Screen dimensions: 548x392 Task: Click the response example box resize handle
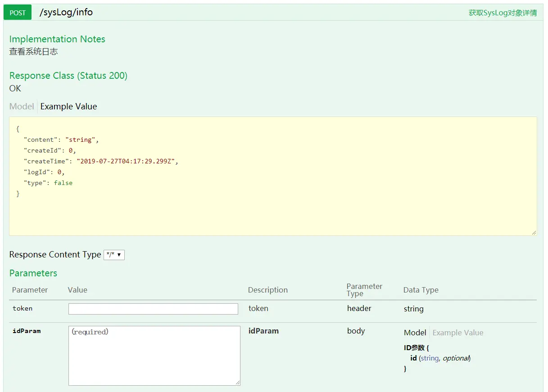coord(534,233)
